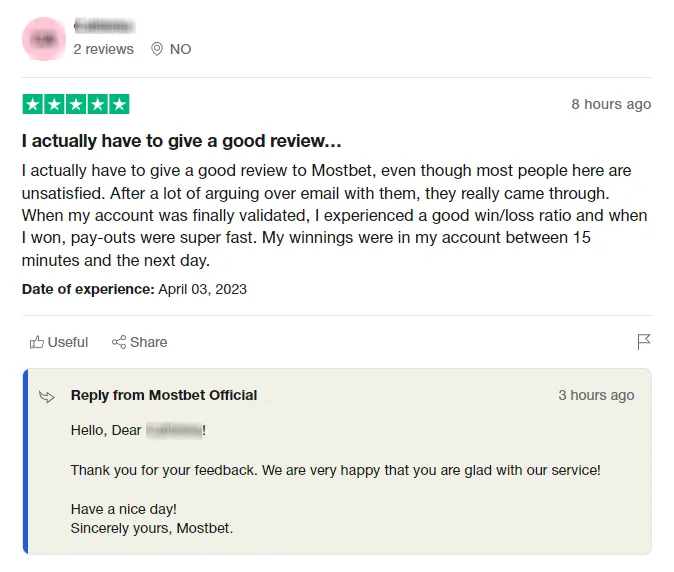Click the "Reply from Mostbet Official" heading
This screenshot has height=572, width=674.
[x=164, y=395]
